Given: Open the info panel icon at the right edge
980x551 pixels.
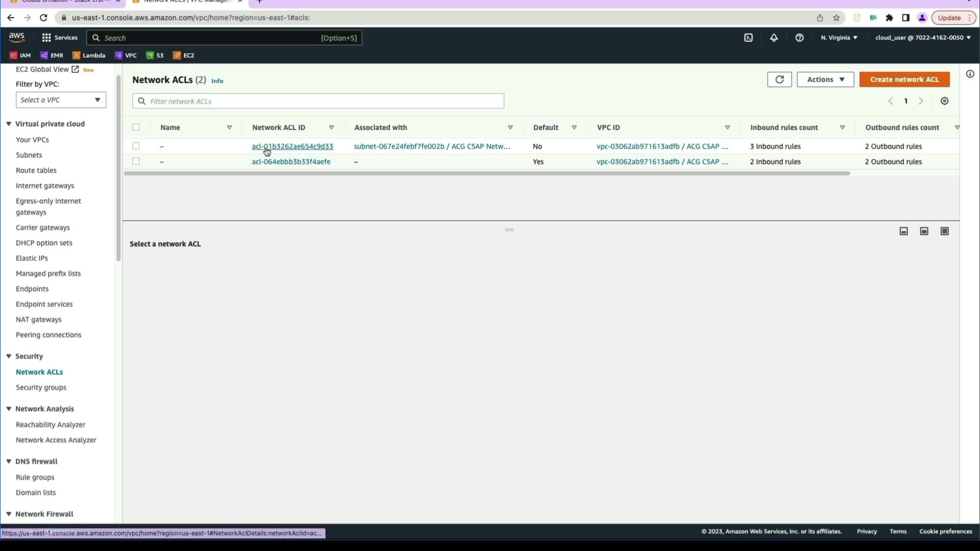Looking at the screenshot, I should pos(970,74).
